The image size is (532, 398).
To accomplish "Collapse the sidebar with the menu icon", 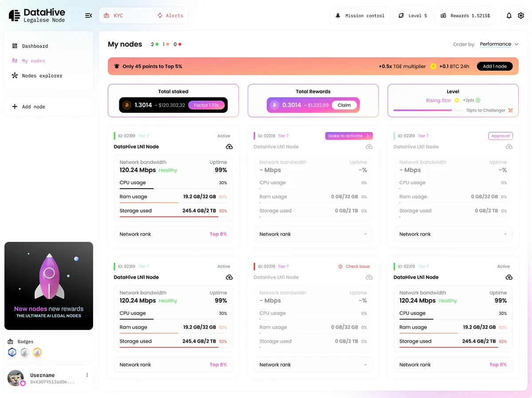I will [x=89, y=16].
